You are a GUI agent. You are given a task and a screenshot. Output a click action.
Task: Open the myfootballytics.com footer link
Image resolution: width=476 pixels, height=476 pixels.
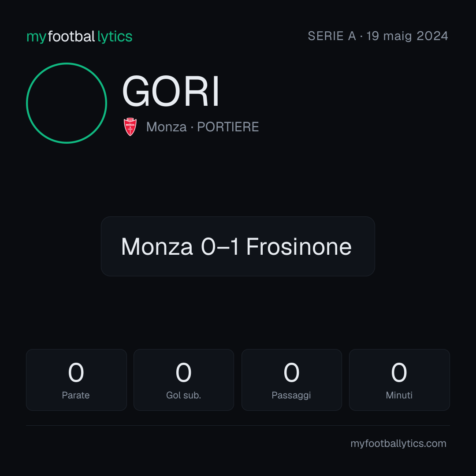coord(398,443)
